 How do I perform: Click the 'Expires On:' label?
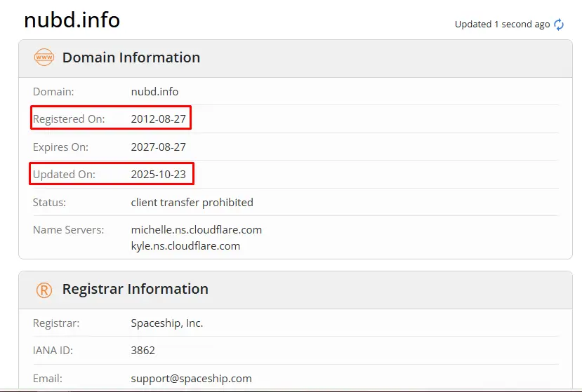pyautogui.click(x=60, y=147)
